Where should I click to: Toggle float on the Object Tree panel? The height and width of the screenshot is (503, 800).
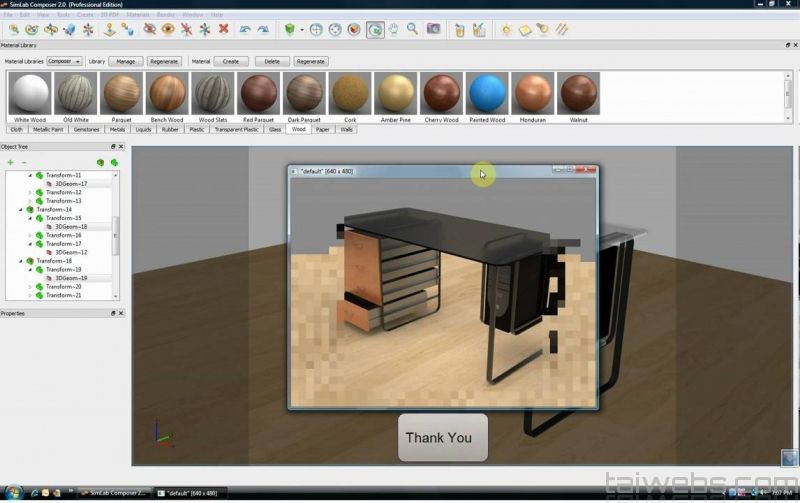tap(113, 147)
